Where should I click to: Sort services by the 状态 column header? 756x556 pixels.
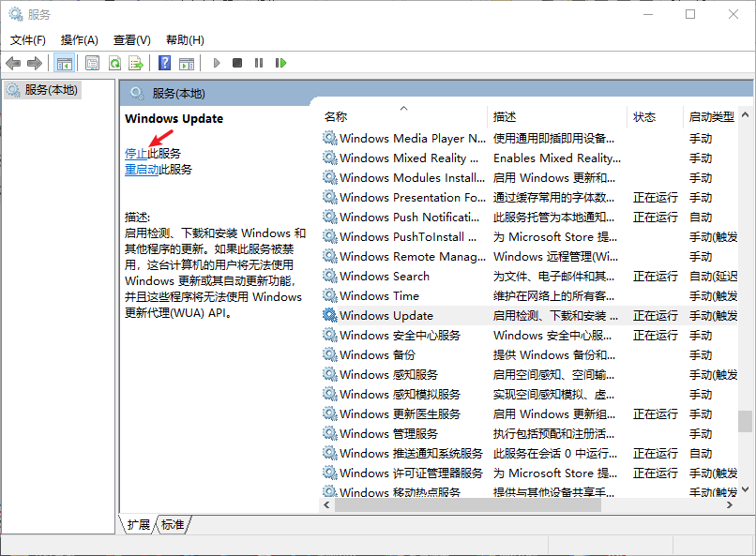644,117
